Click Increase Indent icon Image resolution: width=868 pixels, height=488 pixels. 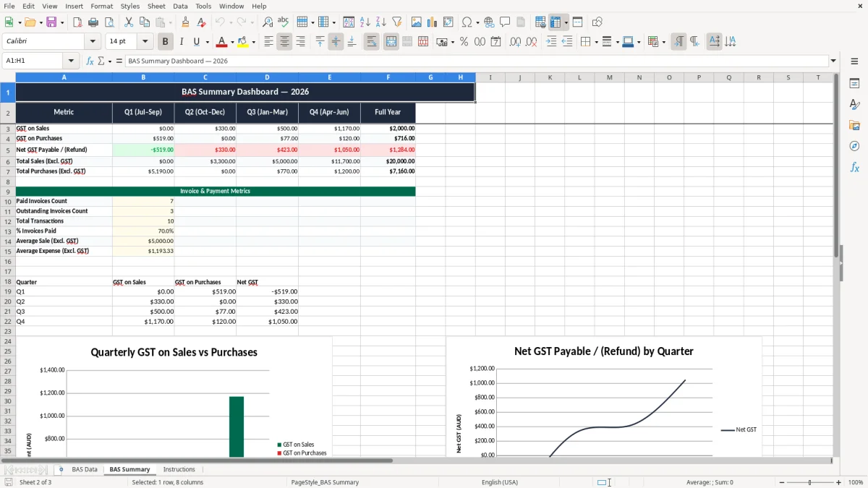(x=551, y=42)
